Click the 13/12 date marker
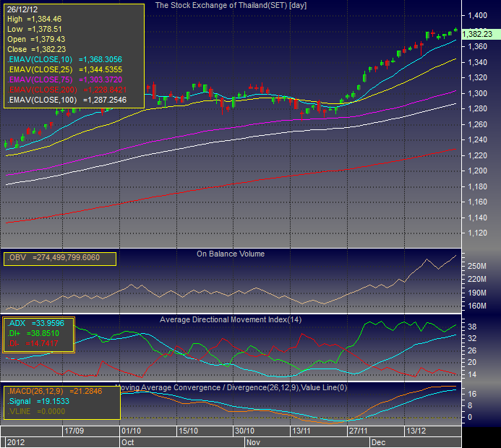Screen dimensions: 501x448 click(x=416, y=431)
